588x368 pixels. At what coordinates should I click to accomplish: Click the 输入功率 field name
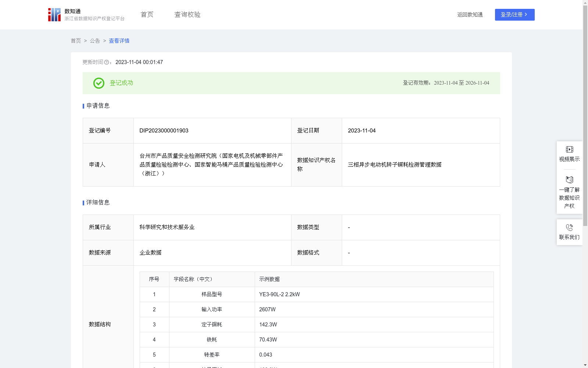[212, 309]
